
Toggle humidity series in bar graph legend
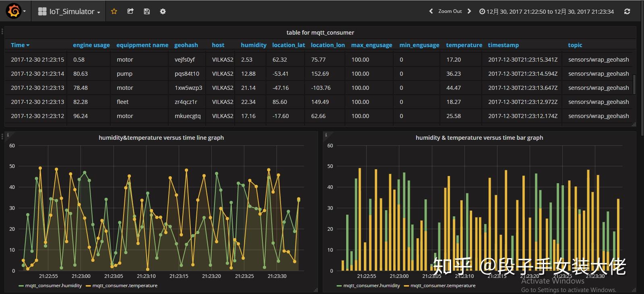pyautogui.click(x=371, y=286)
